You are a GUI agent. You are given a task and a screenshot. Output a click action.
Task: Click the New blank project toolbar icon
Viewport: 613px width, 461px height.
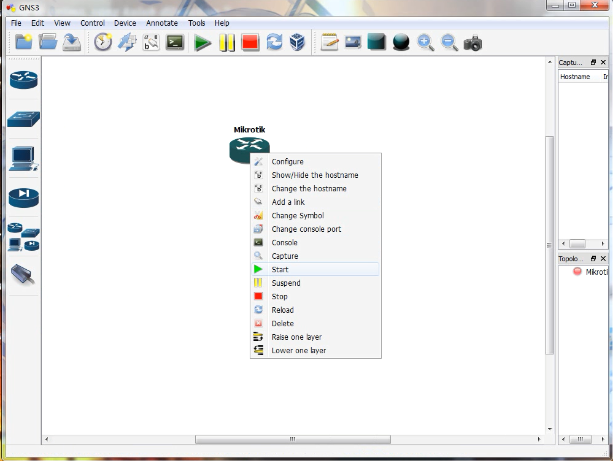click(x=23, y=42)
